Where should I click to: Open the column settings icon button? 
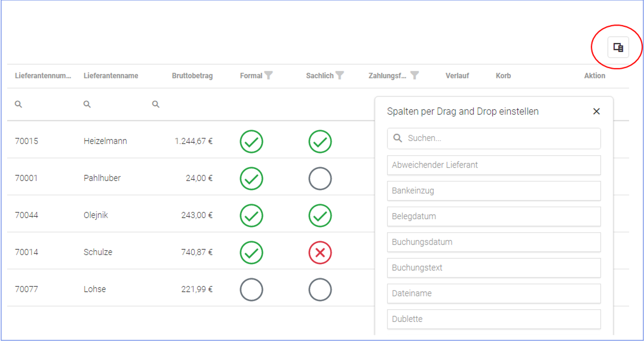(618, 47)
